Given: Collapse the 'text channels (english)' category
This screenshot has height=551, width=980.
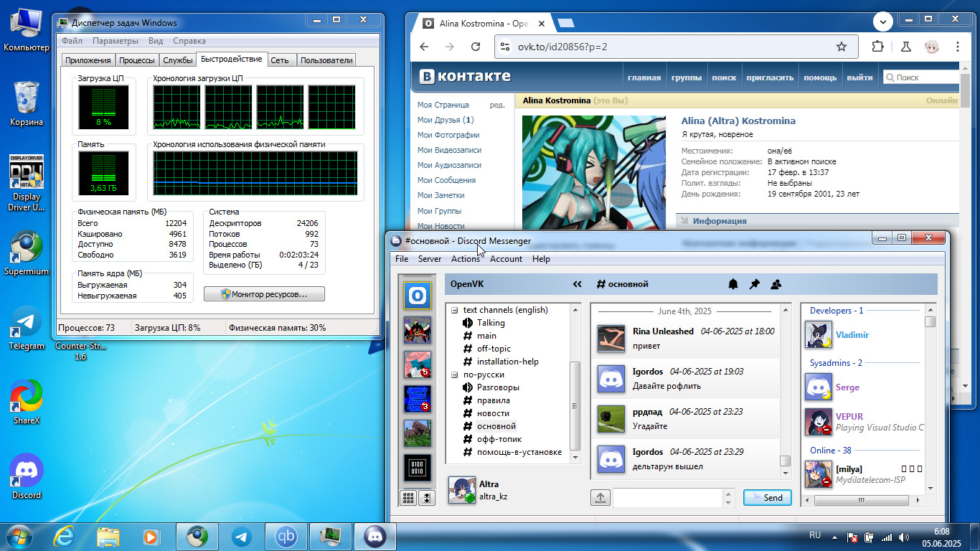Looking at the screenshot, I should [x=454, y=310].
